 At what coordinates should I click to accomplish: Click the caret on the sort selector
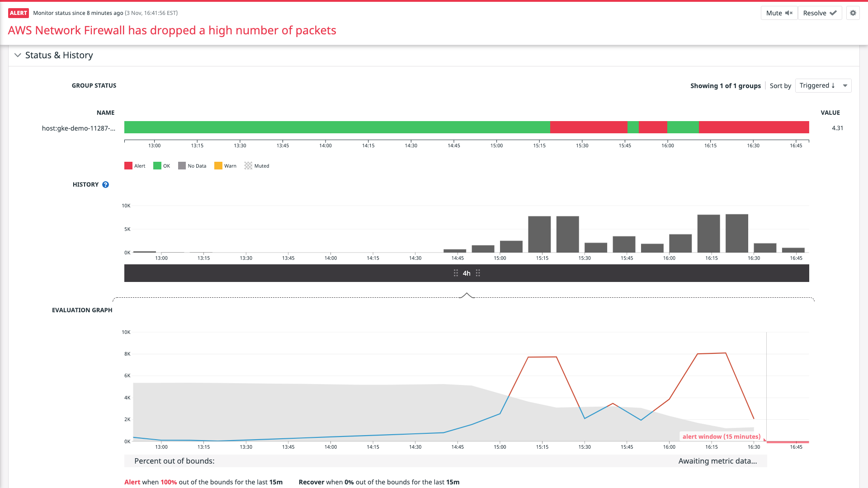pos(844,85)
